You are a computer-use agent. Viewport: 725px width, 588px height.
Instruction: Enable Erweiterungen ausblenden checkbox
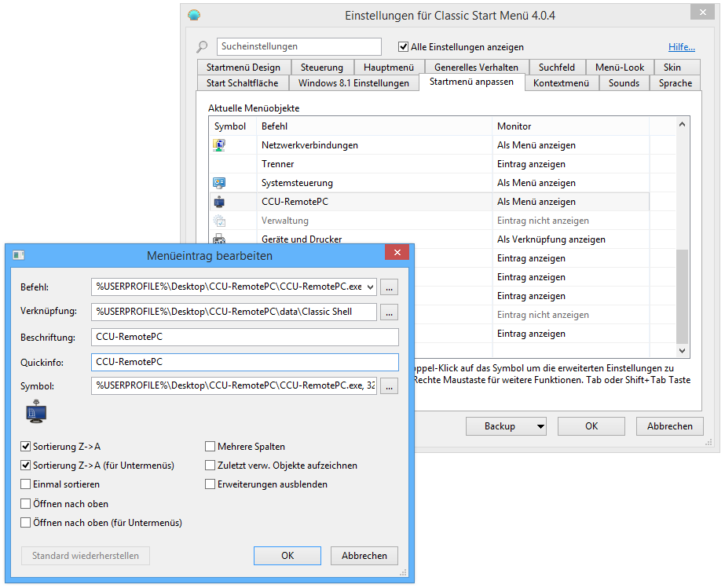(x=210, y=484)
